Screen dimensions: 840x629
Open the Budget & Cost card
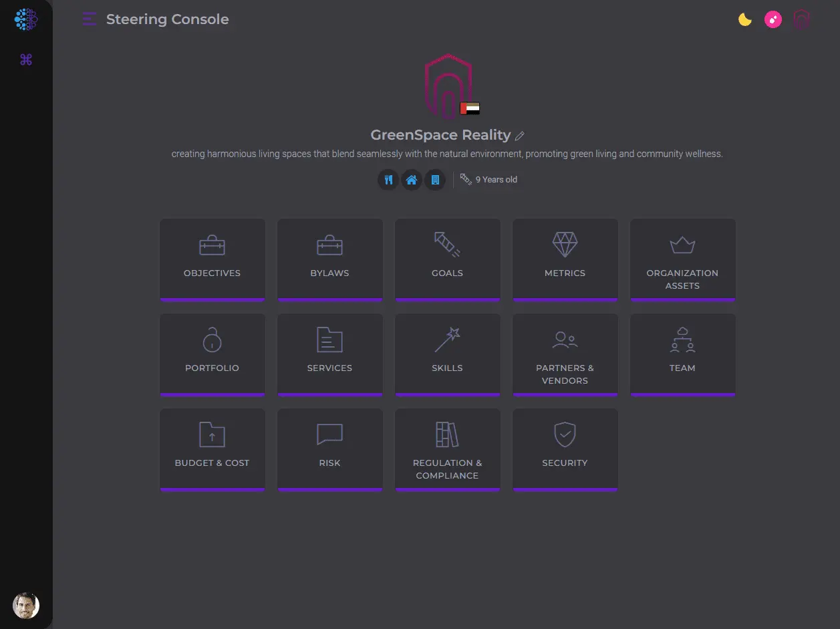click(213, 450)
